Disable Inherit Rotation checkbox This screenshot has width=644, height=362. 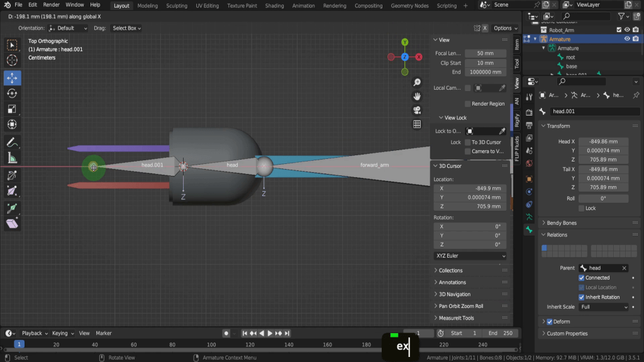pos(582,297)
